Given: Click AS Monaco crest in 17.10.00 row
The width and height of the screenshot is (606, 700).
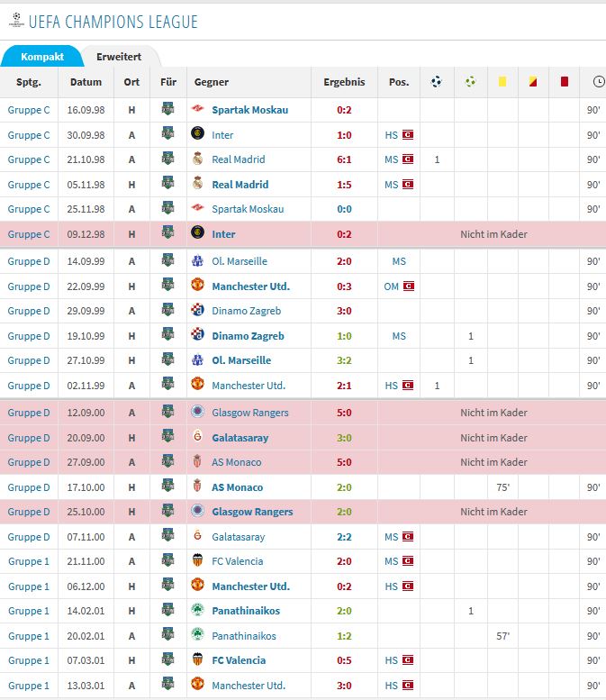Looking at the screenshot, I should 198,487.
